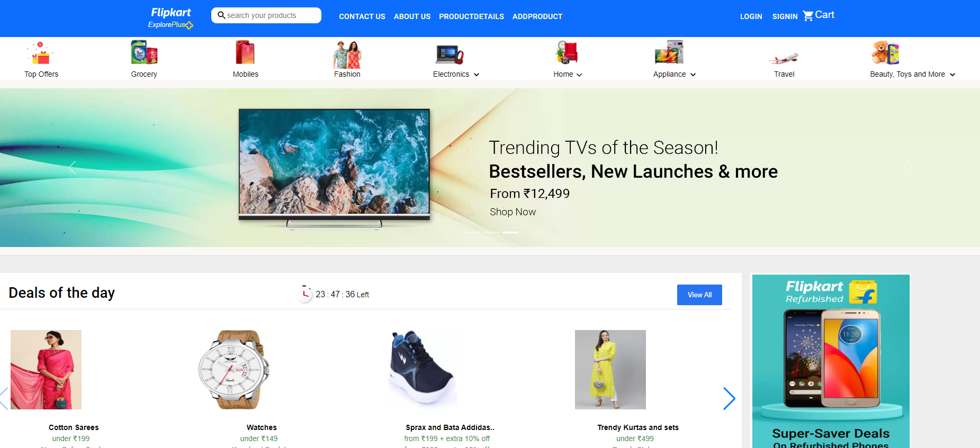The width and height of the screenshot is (980, 448).
Task: Click Shop Now on TV banner
Action: pyautogui.click(x=513, y=212)
